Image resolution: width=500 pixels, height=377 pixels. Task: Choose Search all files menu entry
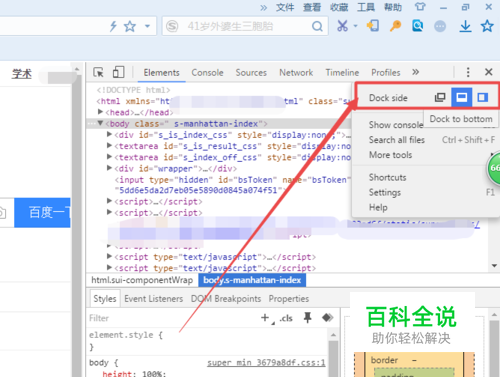(397, 140)
